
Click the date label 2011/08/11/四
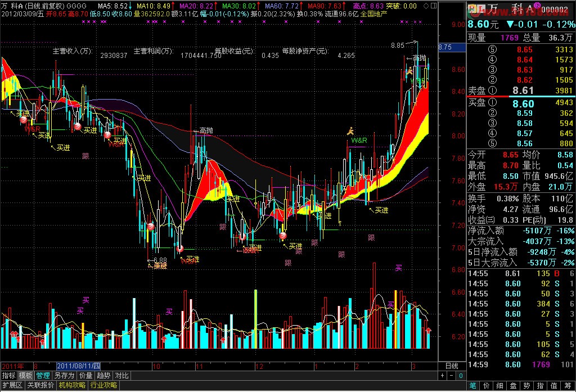[78, 366]
